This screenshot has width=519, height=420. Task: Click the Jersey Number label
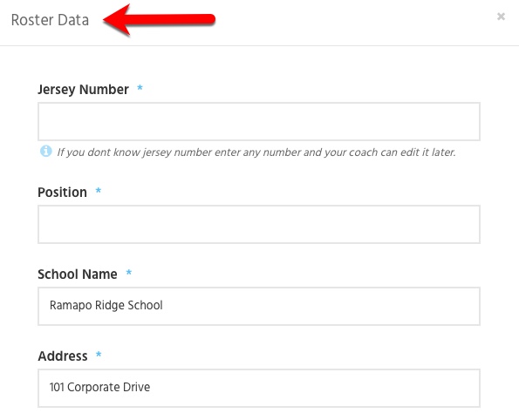83,90
